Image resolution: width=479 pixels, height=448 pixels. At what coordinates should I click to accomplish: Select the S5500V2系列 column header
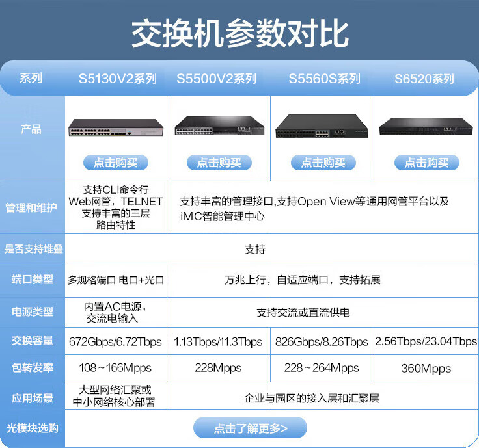pos(216,79)
